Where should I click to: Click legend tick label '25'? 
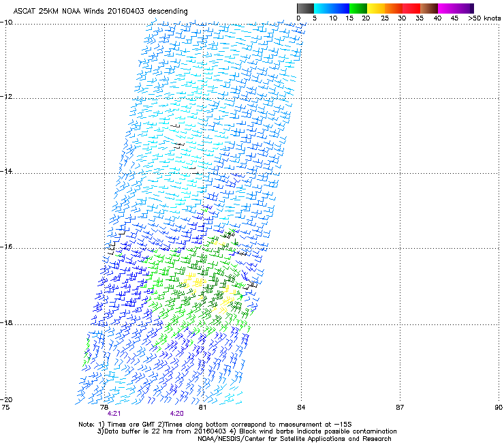[385, 18]
